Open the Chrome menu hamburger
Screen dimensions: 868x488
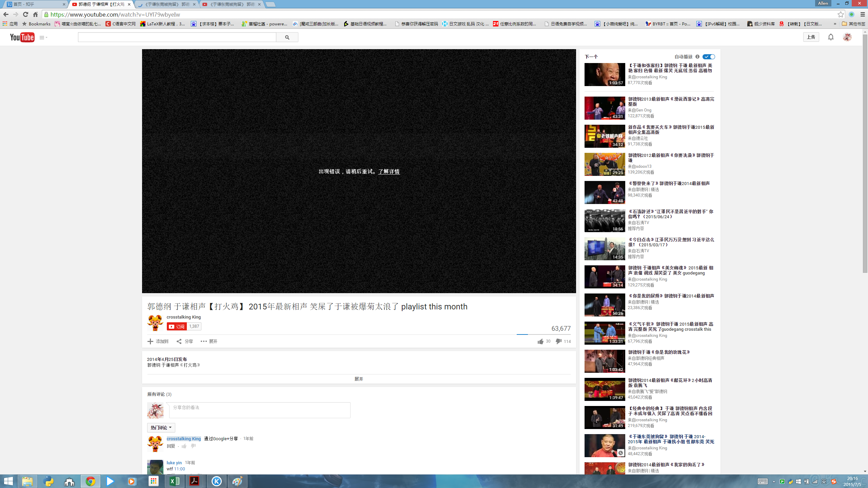pyautogui.click(x=863, y=14)
